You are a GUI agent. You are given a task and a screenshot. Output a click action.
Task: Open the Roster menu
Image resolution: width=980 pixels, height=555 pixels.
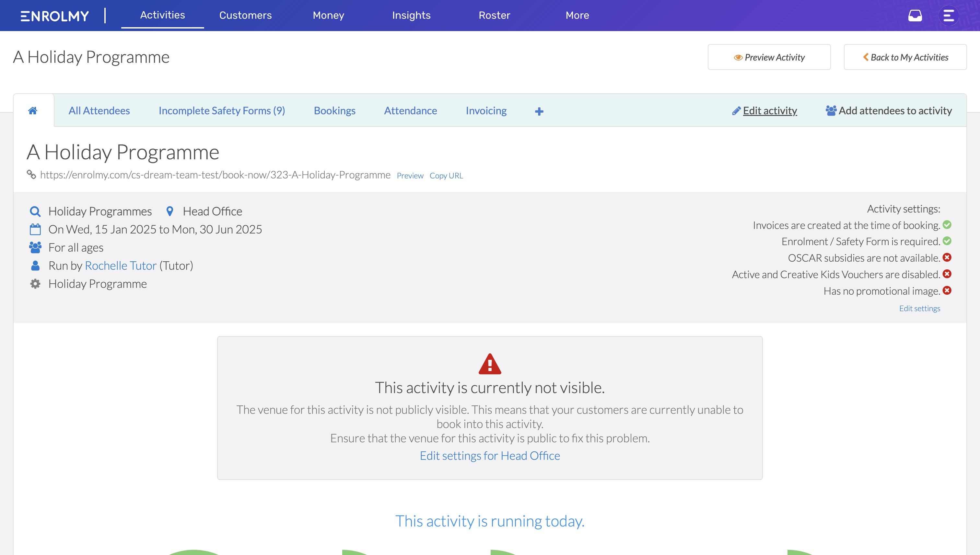tap(495, 15)
